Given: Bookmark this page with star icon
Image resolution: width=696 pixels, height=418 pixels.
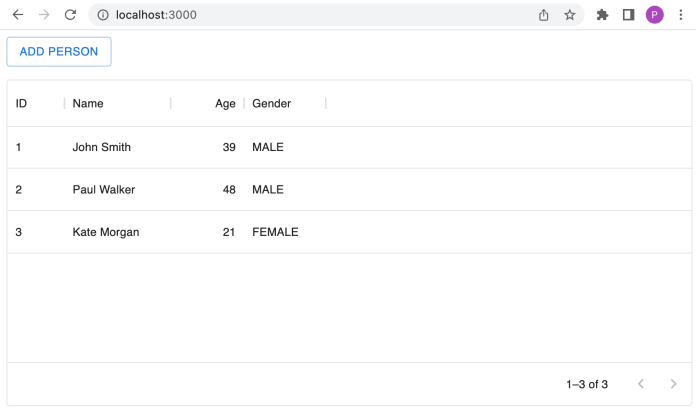Looking at the screenshot, I should [570, 15].
